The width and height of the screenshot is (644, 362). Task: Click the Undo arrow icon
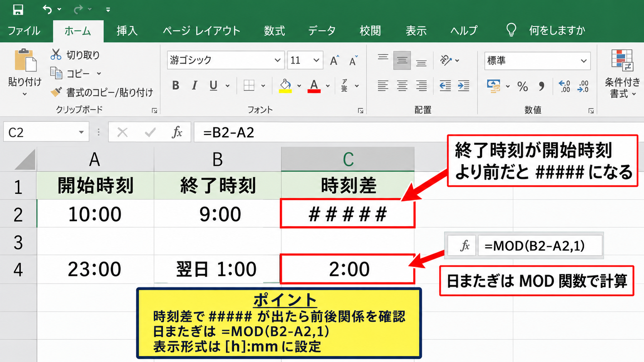tap(47, 9)
